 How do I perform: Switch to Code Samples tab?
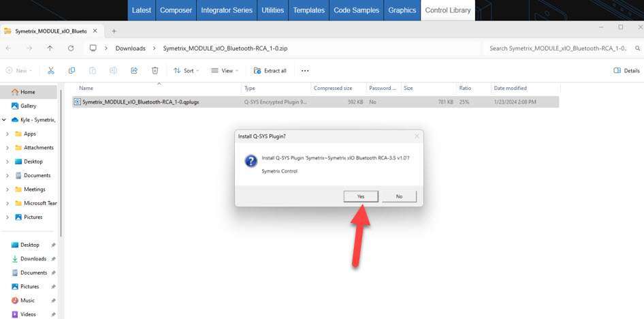coord(356,10)
